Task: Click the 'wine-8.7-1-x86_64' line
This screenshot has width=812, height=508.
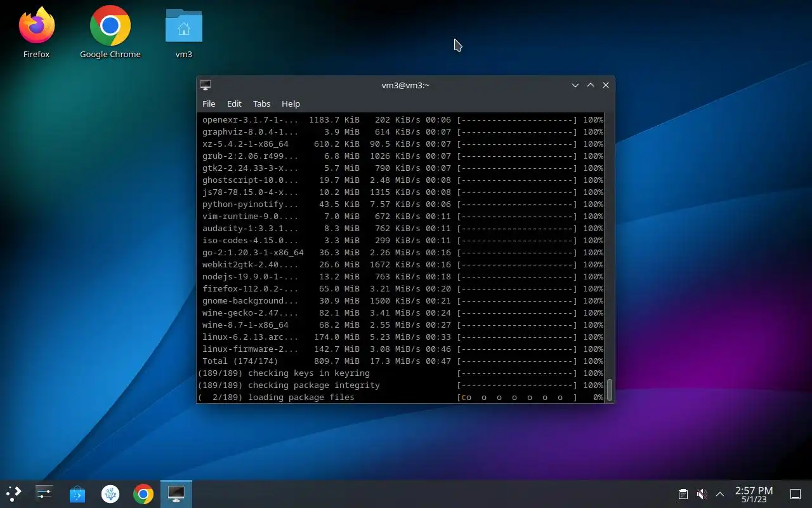Action: pos(402,325)
